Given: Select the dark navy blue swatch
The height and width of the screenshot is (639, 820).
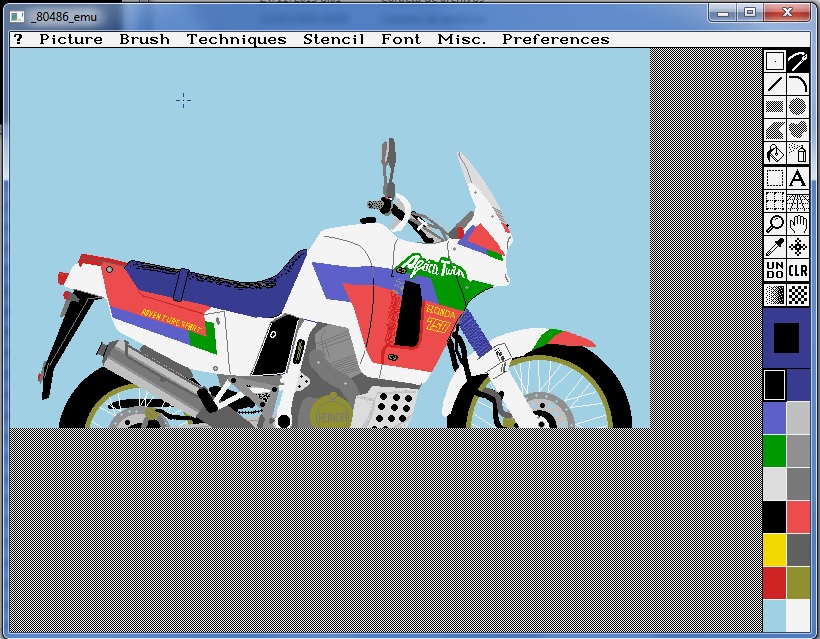Looking at the screenshot, I should tap(798, 384).
